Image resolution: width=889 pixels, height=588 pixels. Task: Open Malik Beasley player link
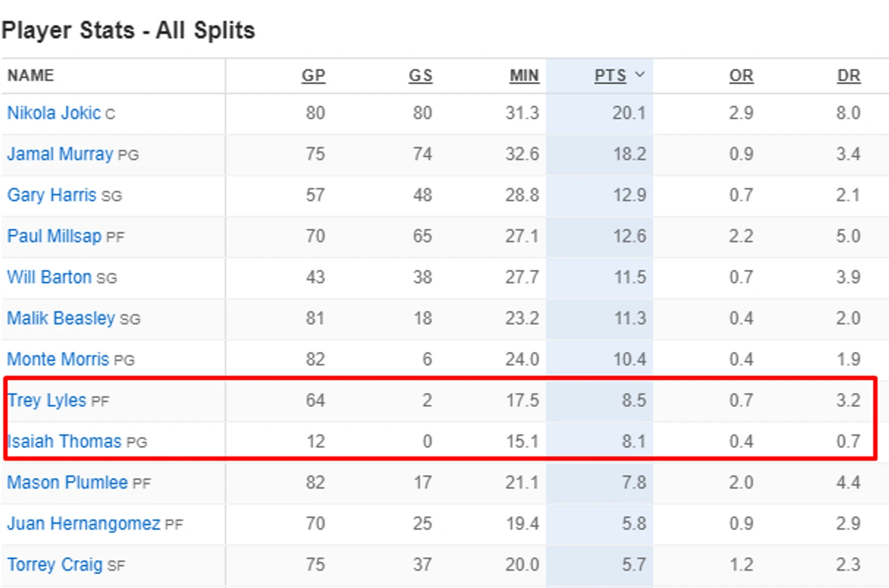(61, 318)
